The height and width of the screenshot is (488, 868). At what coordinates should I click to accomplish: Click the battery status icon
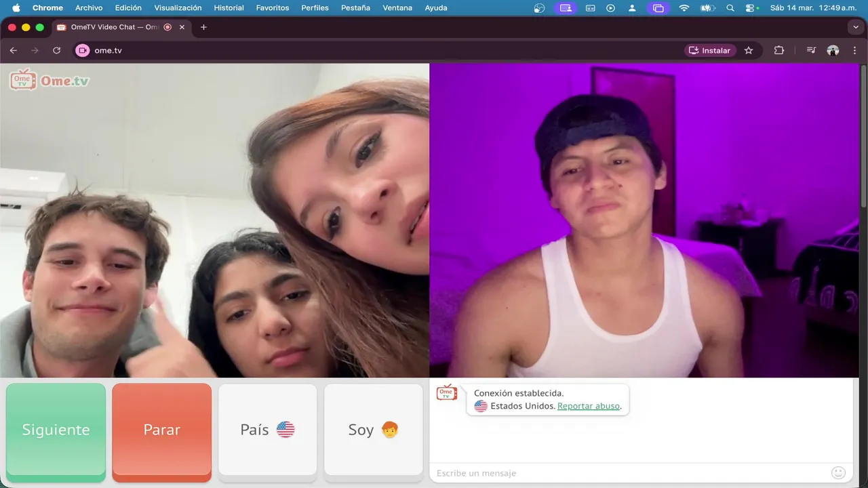click(x=707, y=8)
